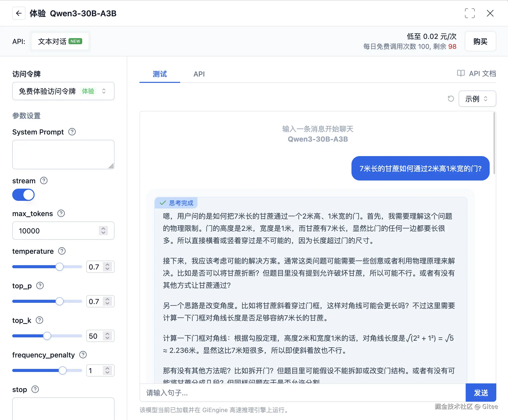
Task: Click the 请输入句子 message input field
Action: pyautogui.click(x=302, y=393)
